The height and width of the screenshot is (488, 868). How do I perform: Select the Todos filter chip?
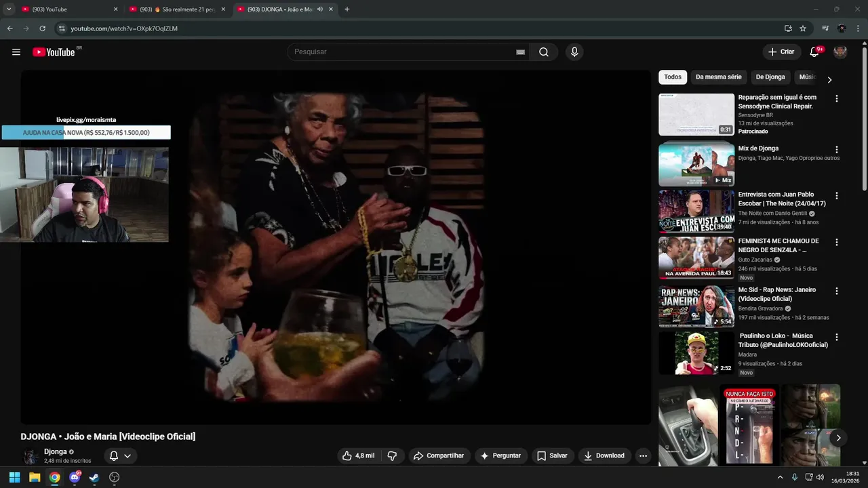click(673, 77)
